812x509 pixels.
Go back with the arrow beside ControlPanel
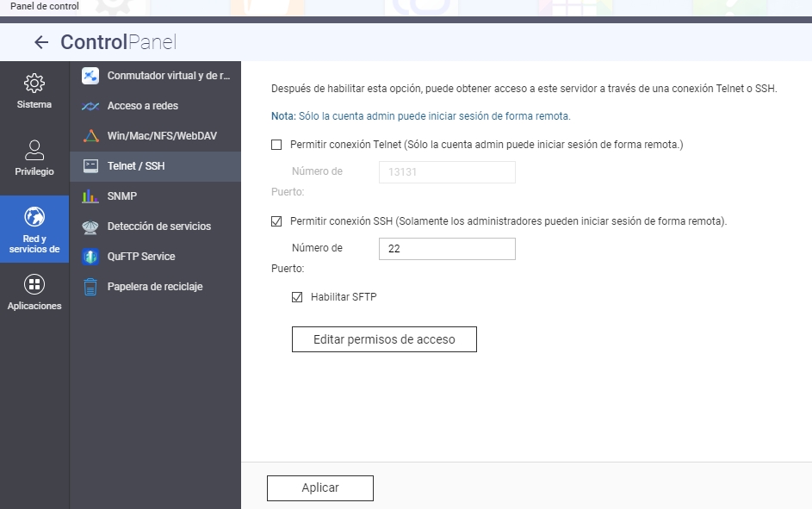(41, 42)
